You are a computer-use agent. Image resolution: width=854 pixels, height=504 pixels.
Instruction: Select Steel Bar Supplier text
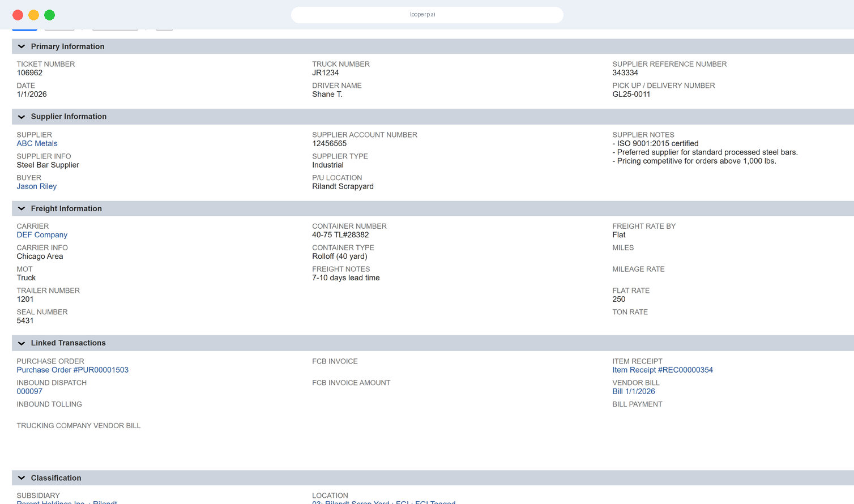pyautogui.click(x=48, y=165)
